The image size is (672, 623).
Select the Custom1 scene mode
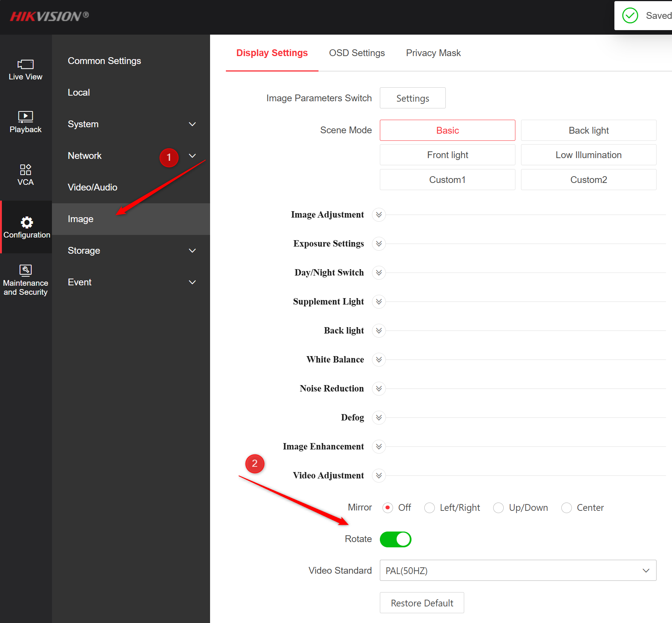[x=448, y=180]
